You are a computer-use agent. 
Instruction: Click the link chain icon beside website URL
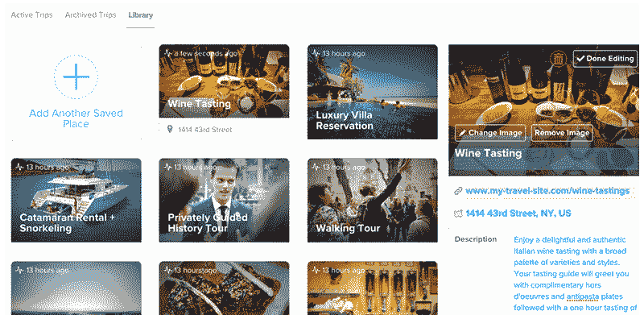pos(458,191)
